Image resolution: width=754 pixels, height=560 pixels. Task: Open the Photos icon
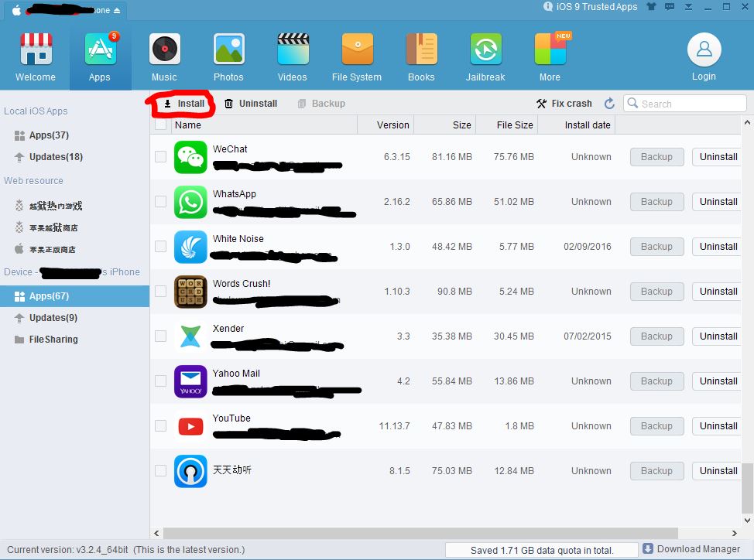(229, 49)
